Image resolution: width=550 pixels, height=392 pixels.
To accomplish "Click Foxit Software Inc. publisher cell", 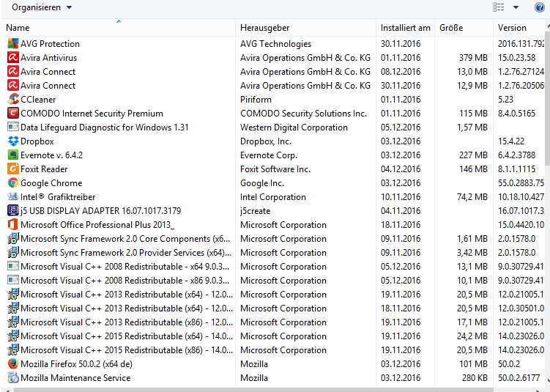I will (x=275, y=169).
